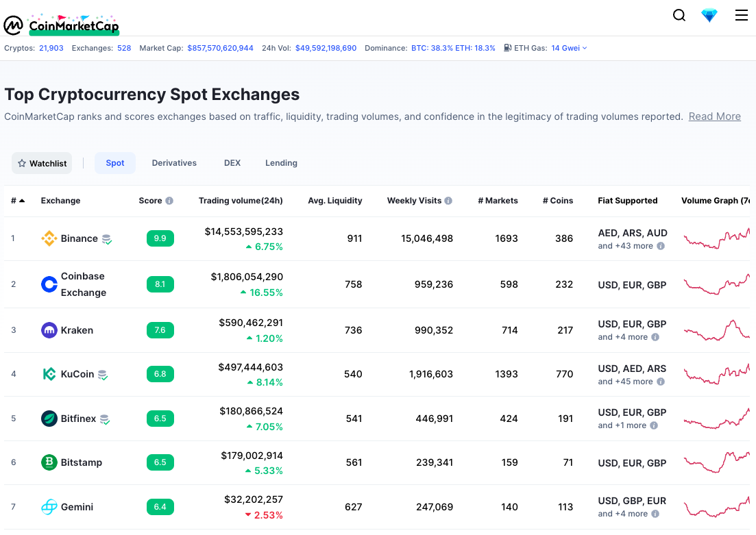
Task: Click the Coinbase Exchange logo icon
Action: coord(49,284)
